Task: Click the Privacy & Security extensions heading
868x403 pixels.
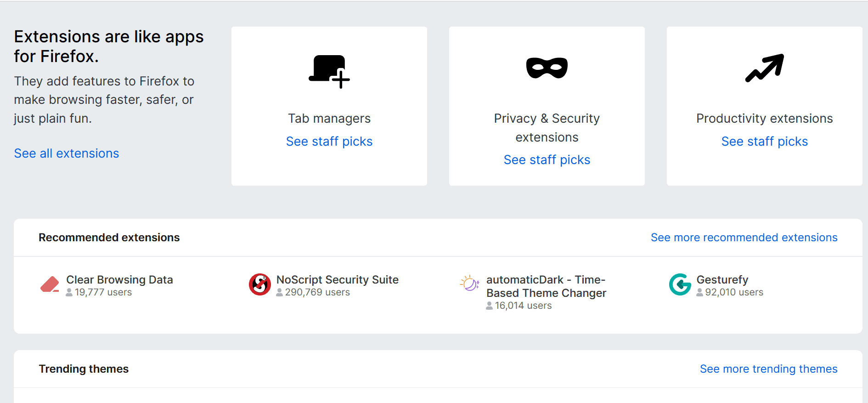Action: [547, 128]
